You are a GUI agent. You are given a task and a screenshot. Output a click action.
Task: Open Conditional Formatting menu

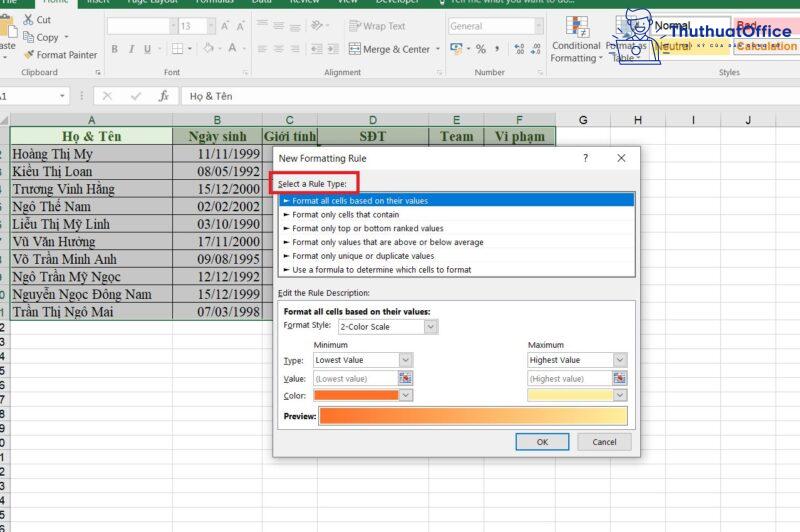click(577, 39)
